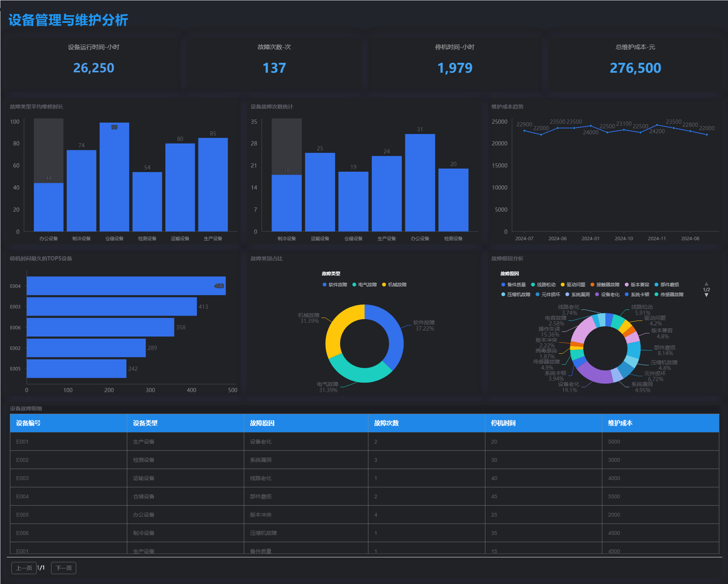728x584 pixels.
Task: Select the 运输设备 cell in the E003 row
Action: [186, 478]
